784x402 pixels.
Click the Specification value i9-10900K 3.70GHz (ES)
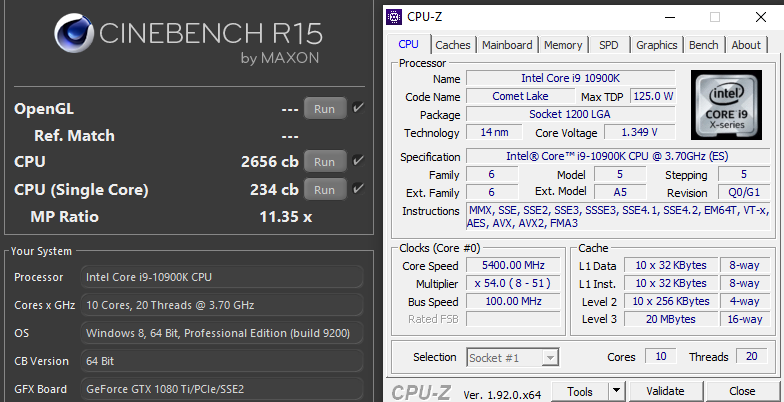[618, 156]
